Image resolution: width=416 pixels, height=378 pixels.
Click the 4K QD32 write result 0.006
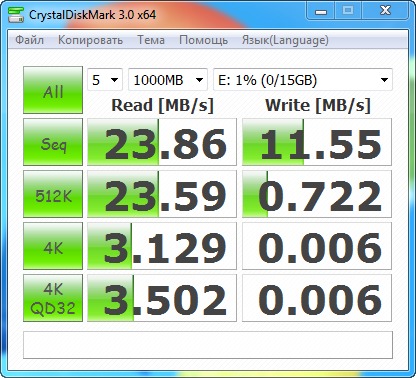[317, 298]
